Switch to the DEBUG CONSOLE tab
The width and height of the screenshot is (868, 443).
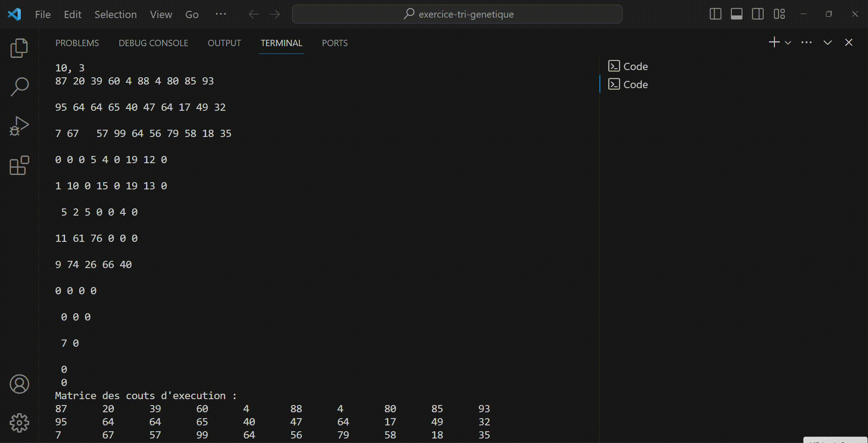[x=153, y=43]
